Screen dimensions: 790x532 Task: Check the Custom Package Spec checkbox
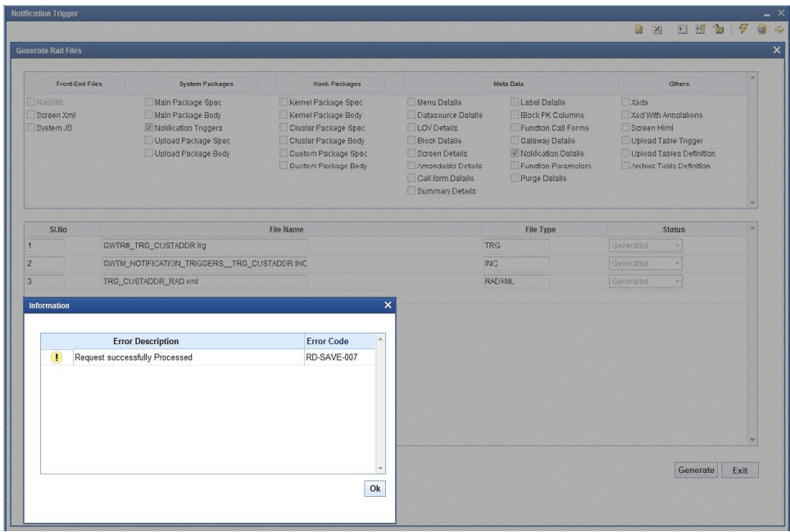click(284, 153)
